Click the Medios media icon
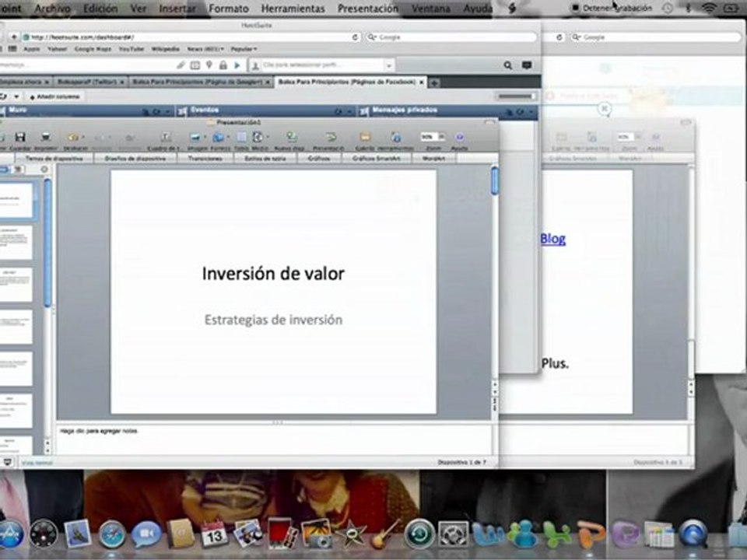Viewport: 747px width, 560px height. (258, 137)
